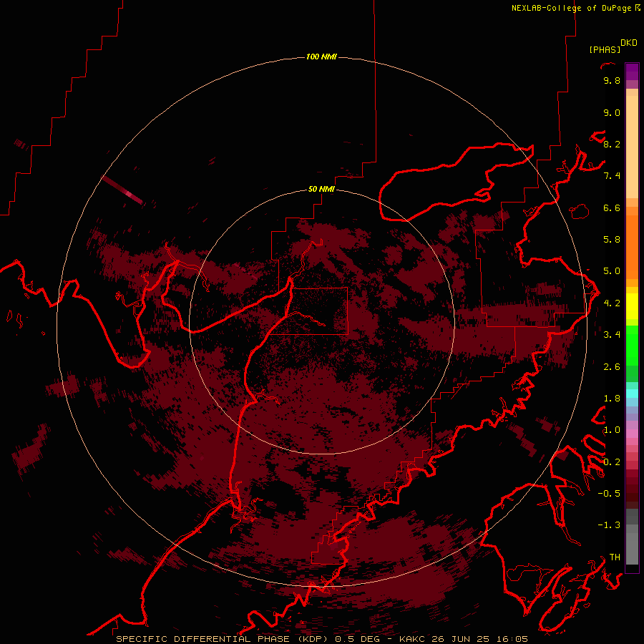The height and width of the screenshot is (644, 644).
Task: Click the 9.8 legend value
Action: tap(612, 80)
